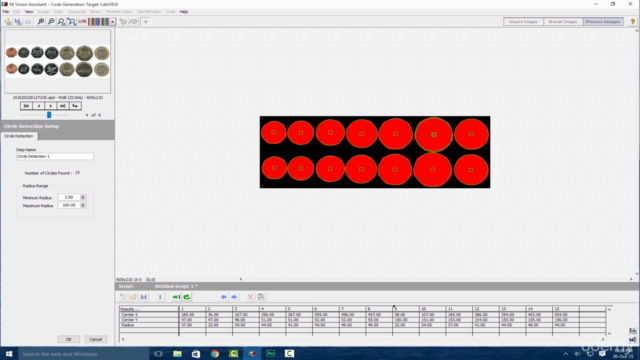The width and height of the screenshot is (640, 360).
Task: Open the View menu
Action: coord(29,12)
